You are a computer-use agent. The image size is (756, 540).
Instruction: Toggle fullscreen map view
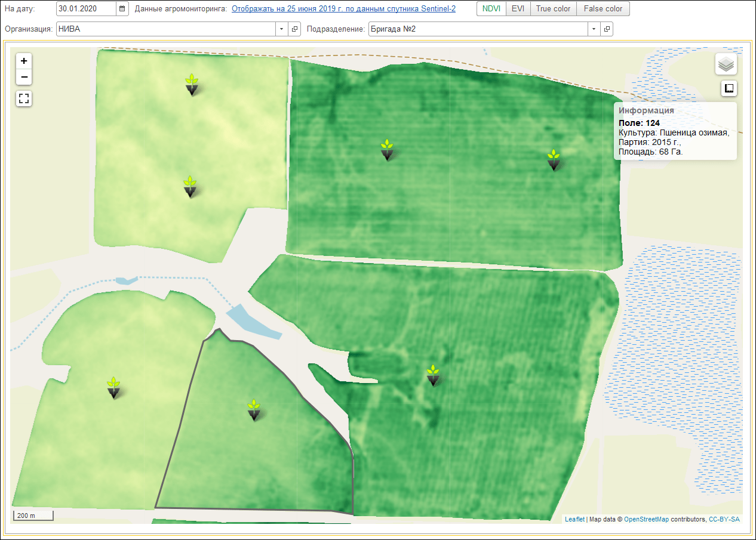pyautogui.click(x=24, y=98)
